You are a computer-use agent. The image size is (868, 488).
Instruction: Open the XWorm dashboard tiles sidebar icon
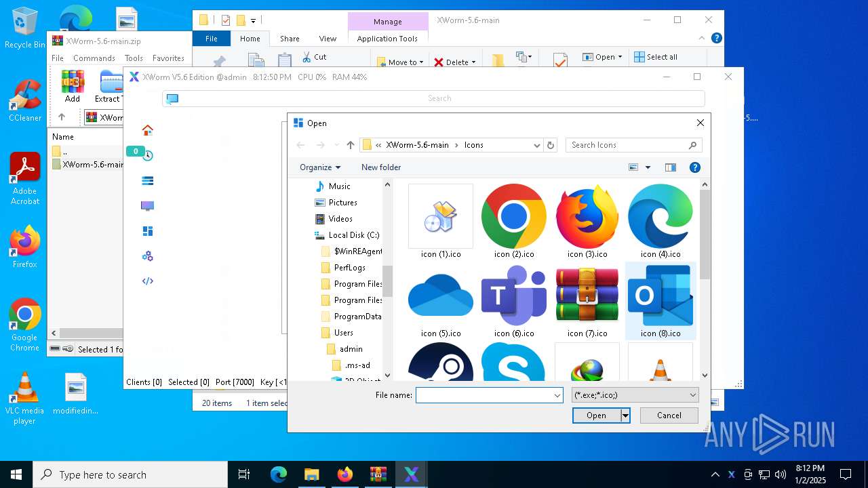147,231
